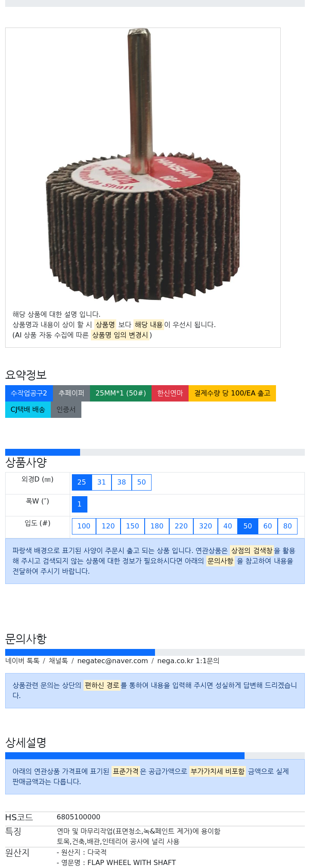Open the 인증서 certificate tag
The width and height of the screenshot is (310, 868).
(66, 409)
